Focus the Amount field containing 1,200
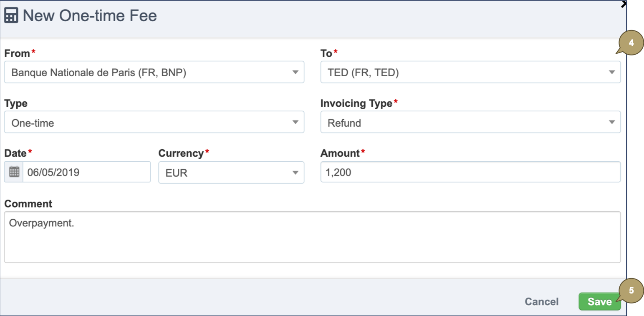Viewport: 644px width, 316px height. (x=470, y=172)
